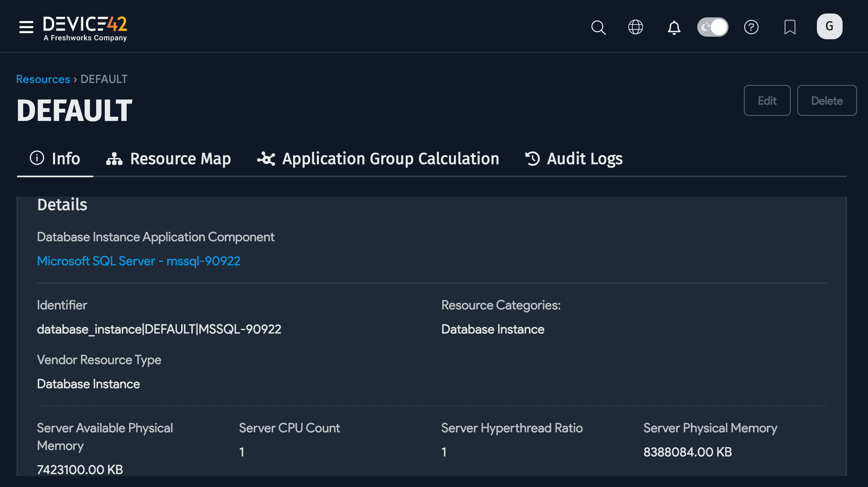Open the search icon in the header
The height and width of the screenshot is (487, 868).
[599, 27]
